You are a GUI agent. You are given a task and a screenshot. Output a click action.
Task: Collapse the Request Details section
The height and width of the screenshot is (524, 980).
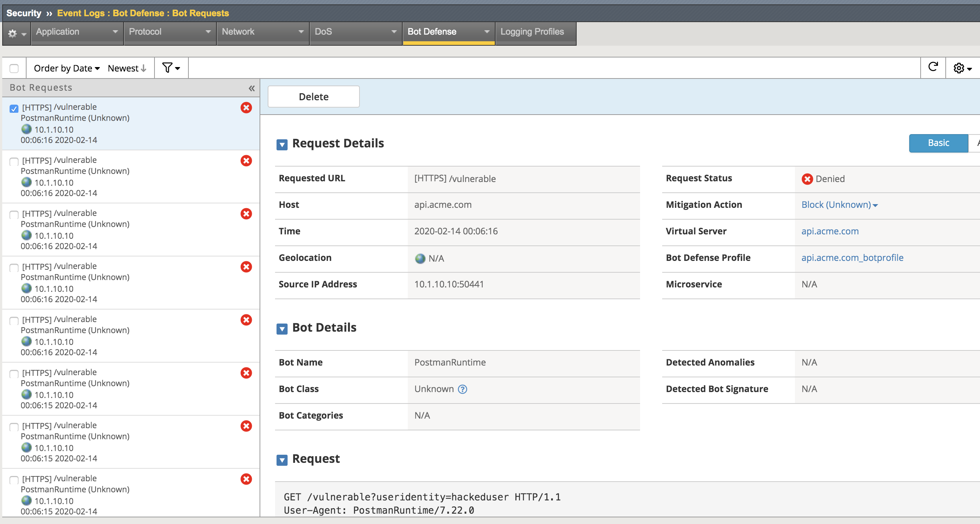(x=282, y=144)
